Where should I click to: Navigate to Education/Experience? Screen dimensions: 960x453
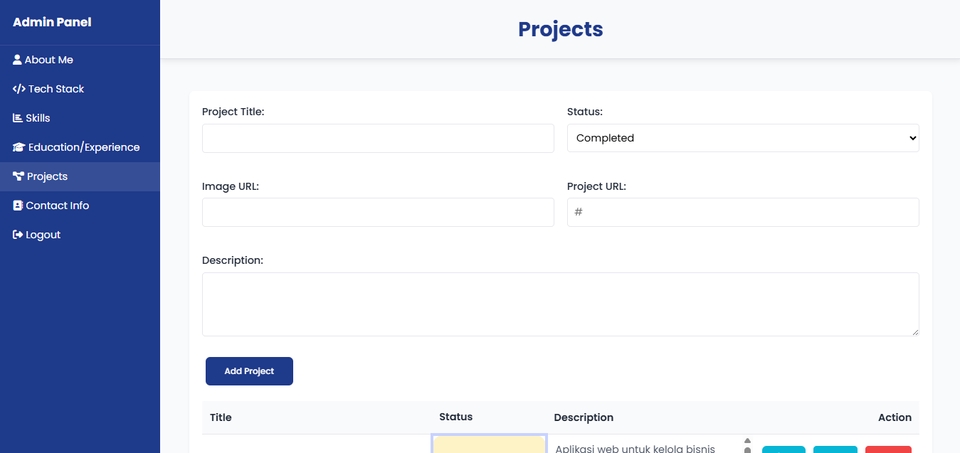click(80, 148)
